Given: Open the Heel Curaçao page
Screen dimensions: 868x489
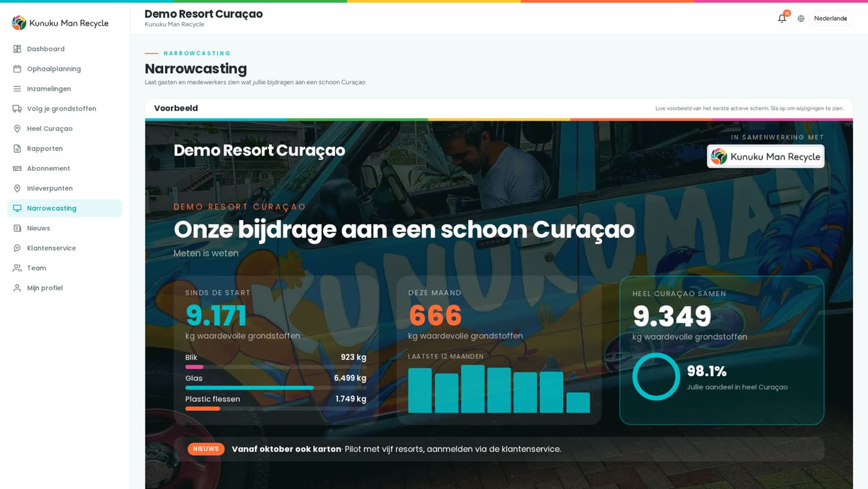Looking at the screenshot, I should click(65, 128).
